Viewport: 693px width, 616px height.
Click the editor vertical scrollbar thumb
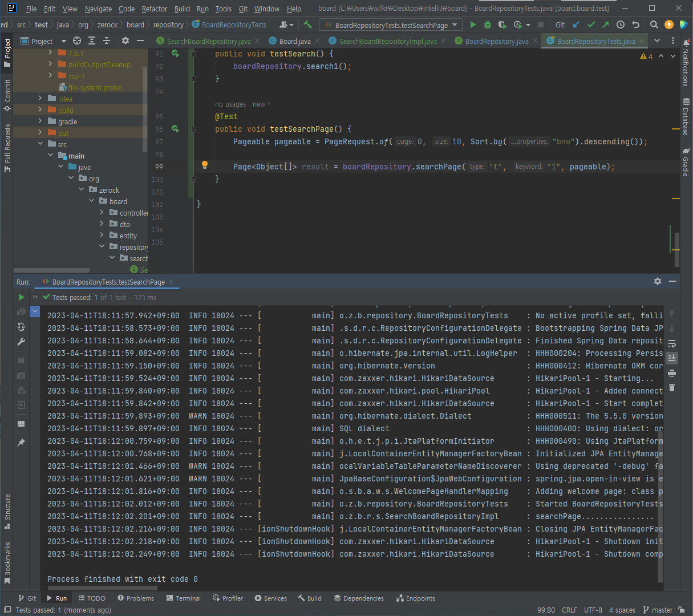(x=676, y=249)
